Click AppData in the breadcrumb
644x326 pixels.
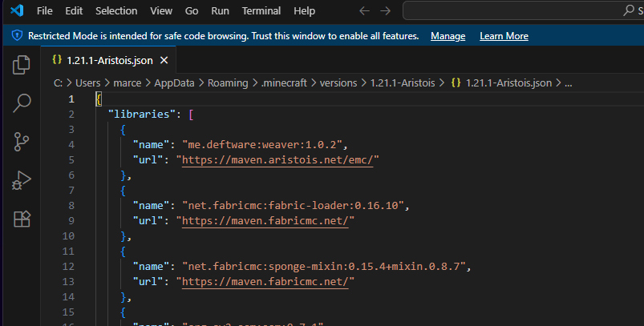point(174,83)
